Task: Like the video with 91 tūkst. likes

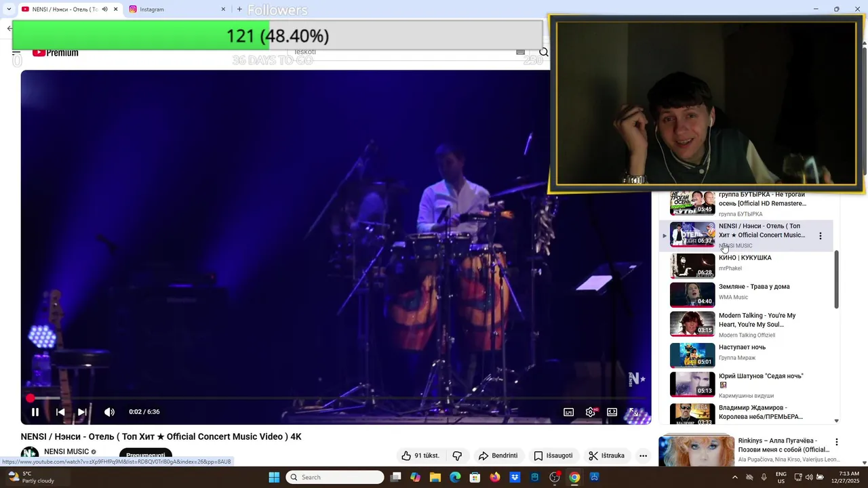Action: [420, 455]
